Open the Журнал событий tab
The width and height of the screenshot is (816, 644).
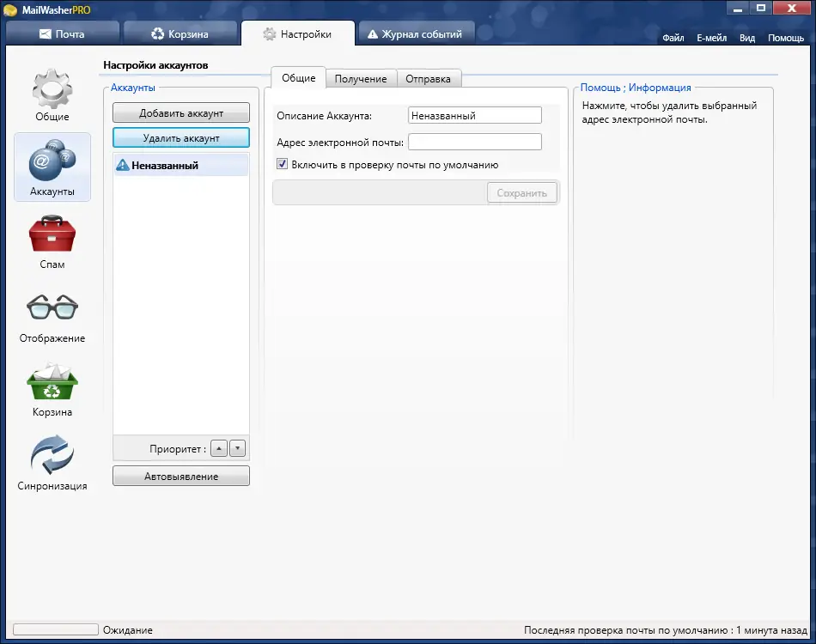point(417,33)
